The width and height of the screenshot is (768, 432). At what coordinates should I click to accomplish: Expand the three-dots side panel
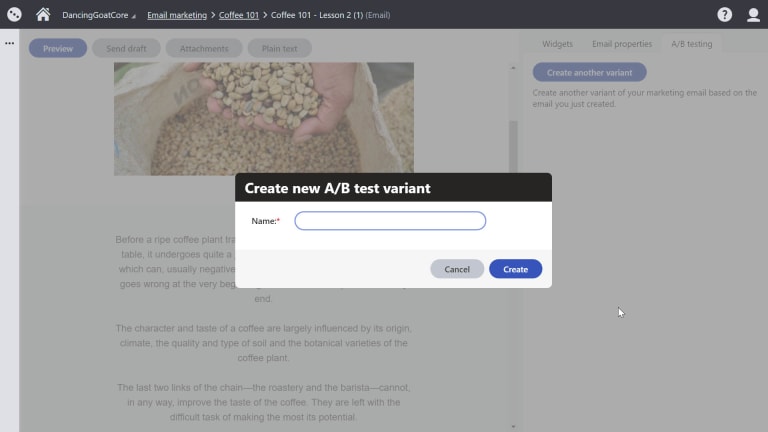point(9,43)
